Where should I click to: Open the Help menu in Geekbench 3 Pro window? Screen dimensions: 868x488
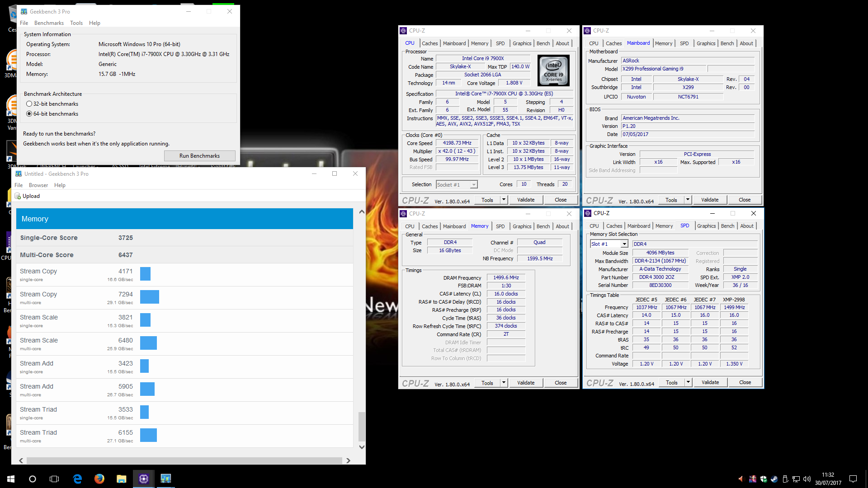(x=94, y=23)
